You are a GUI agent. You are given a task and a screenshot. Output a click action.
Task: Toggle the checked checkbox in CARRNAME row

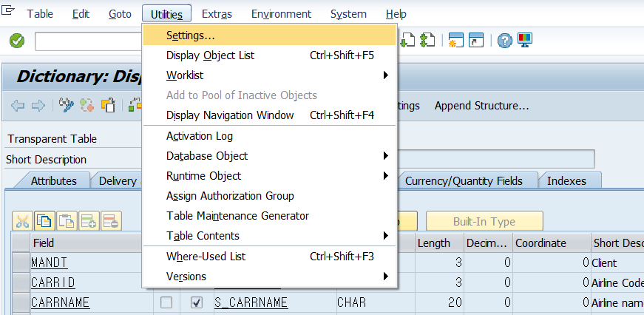pyautogui.click(x=196, y=302)
